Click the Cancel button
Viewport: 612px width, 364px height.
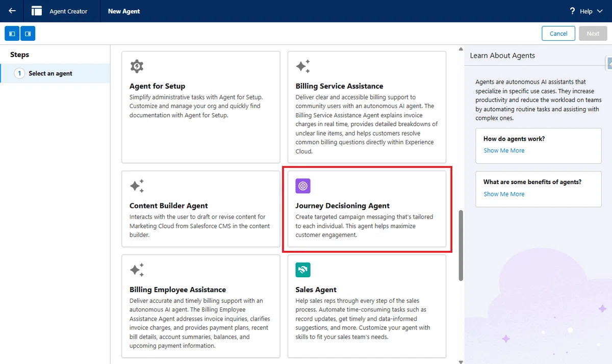coord(558,34)
